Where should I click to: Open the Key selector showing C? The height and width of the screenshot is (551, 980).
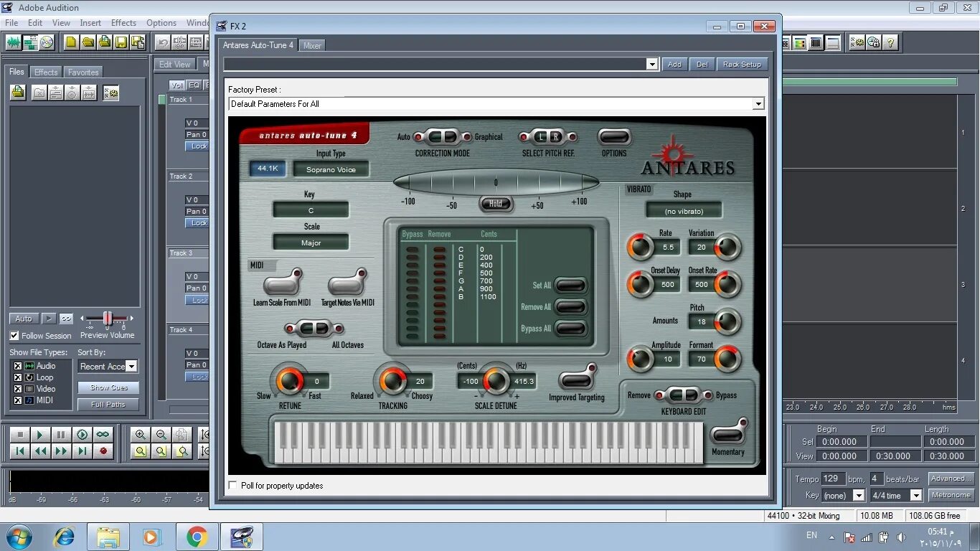click(311, 210)
